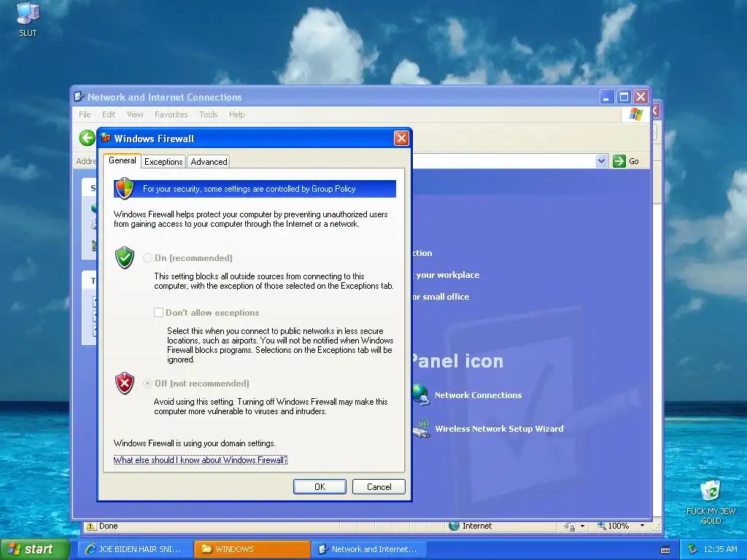Image resolution: width=747 pixels, height=560 pixels.
Task: Click the Network Connections globe icon
Action: (x=421, y=394)
